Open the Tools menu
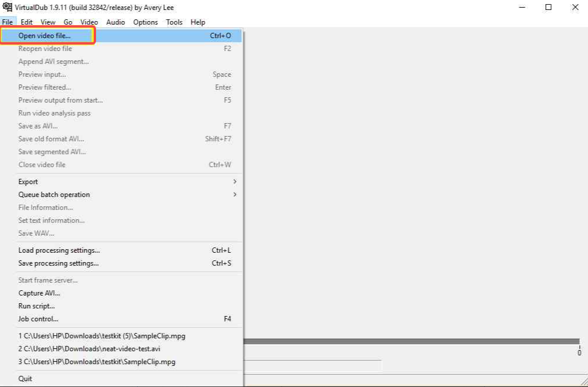This screenshot has height=387, width=588. [173, 22]
